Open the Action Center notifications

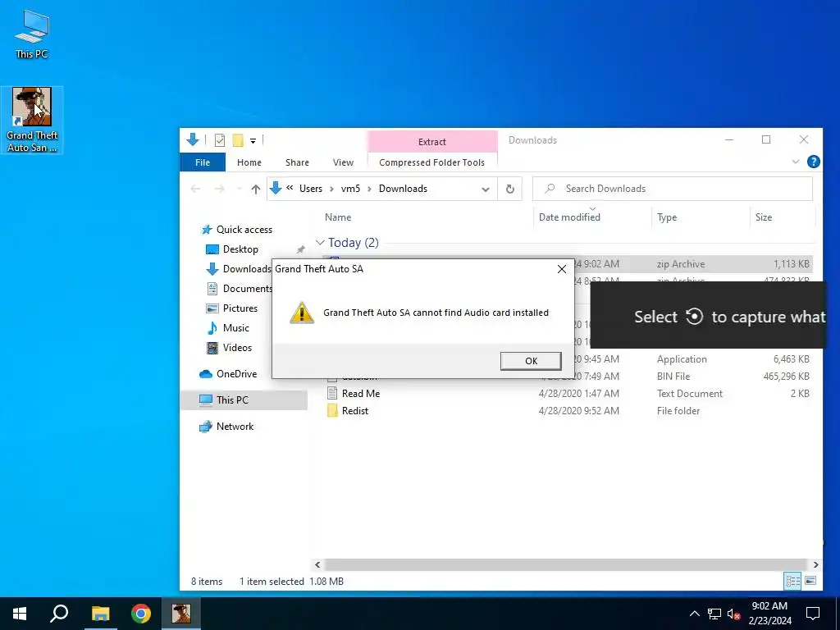(813, 614)
